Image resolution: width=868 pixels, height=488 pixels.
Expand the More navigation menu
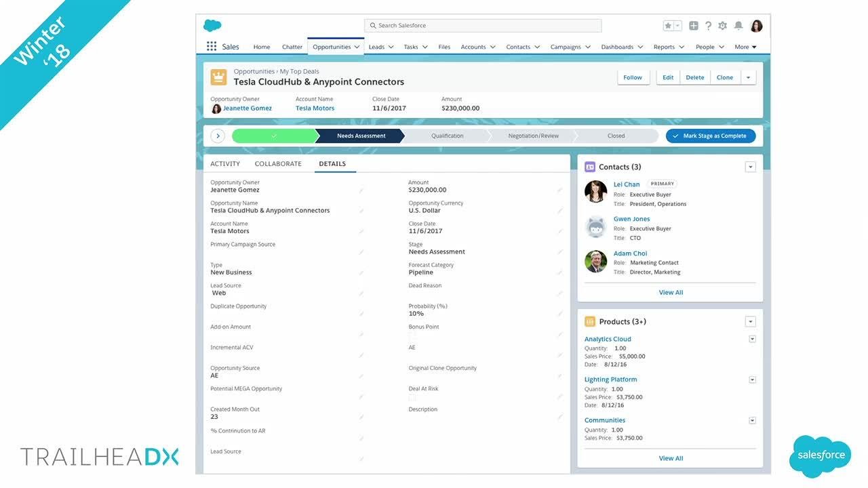[x=745, y=47]
